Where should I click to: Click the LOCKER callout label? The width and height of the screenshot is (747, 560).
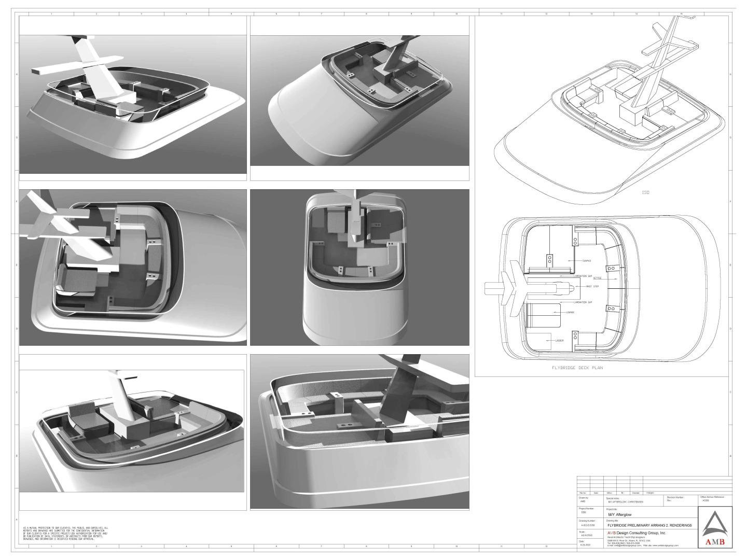tap(560, 340)
